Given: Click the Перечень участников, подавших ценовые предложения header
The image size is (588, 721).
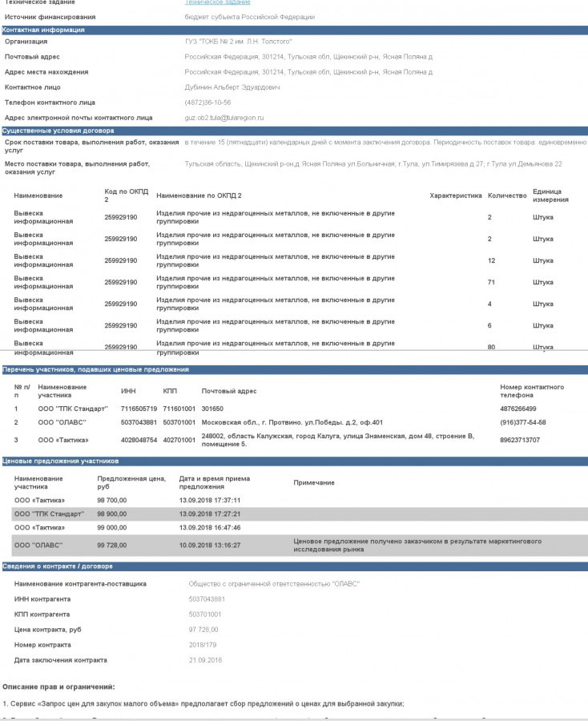Looking at the screenshot, I should point(95,369).
